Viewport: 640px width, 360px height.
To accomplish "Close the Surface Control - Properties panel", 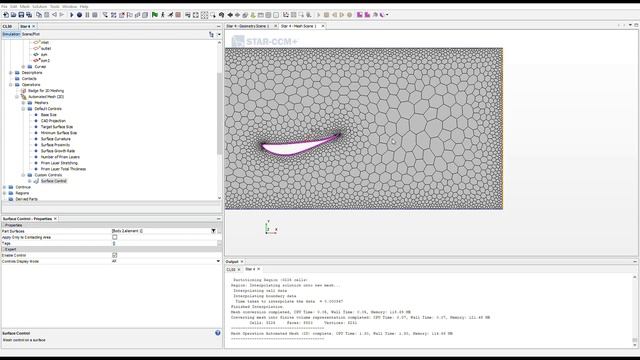I will coord(55,219).
